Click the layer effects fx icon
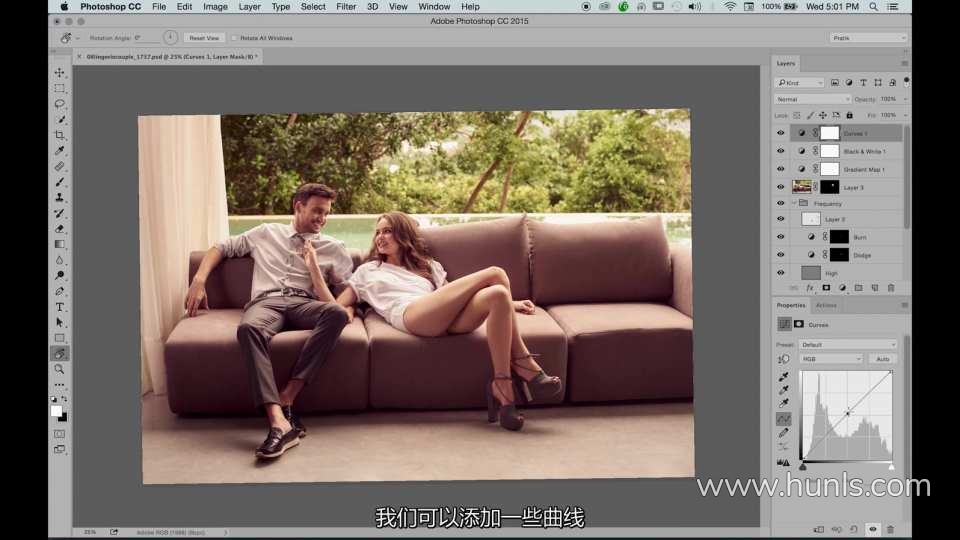 coord(810,288)
